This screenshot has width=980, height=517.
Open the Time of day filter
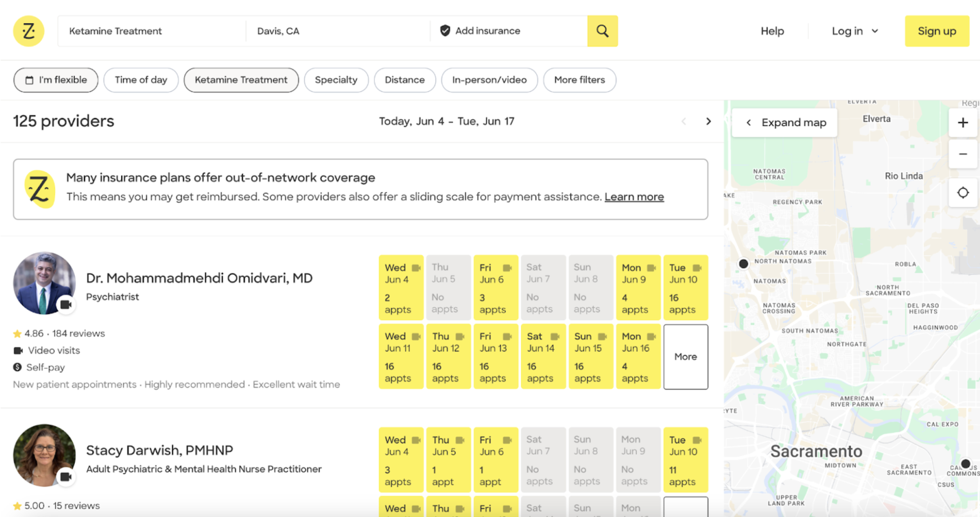pos(141,80)
